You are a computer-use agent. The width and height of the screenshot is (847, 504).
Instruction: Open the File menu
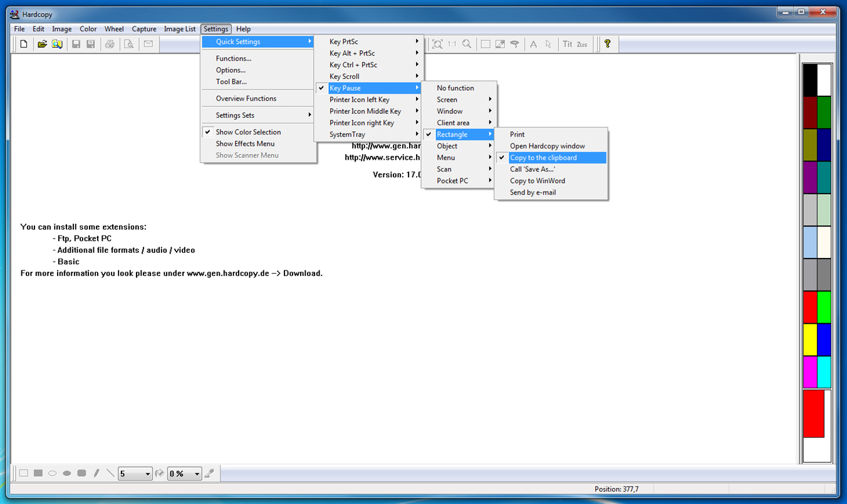[x=19, y=29]
